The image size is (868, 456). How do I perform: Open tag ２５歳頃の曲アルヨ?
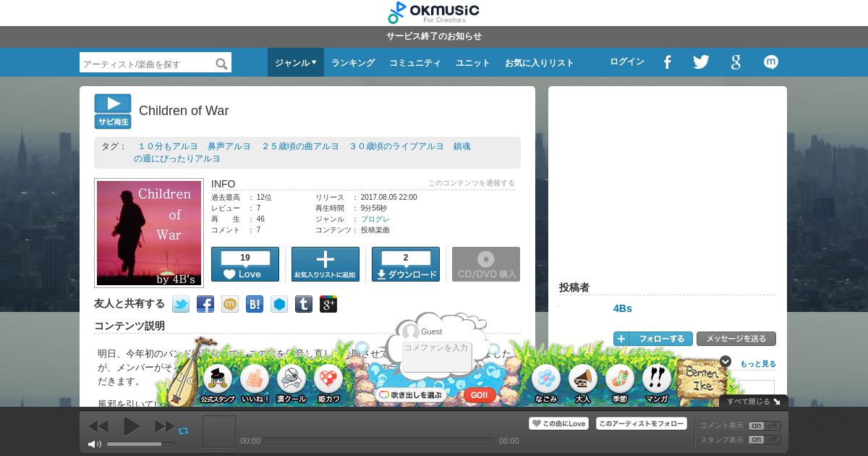(300, 146)
